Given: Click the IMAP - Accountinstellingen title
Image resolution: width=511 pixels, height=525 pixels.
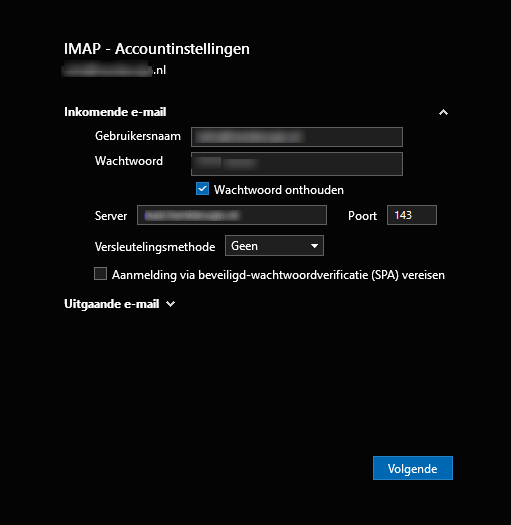Looking at the screenshot, I should pyautogui.click(x=157, y=49).
